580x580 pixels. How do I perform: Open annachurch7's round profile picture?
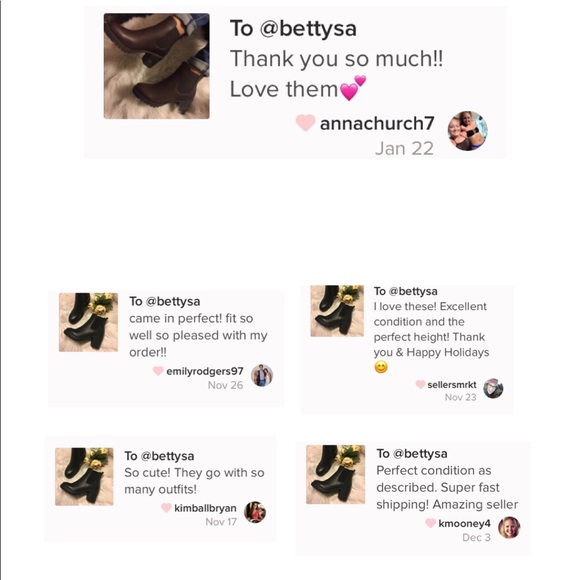tap(468, 131)
